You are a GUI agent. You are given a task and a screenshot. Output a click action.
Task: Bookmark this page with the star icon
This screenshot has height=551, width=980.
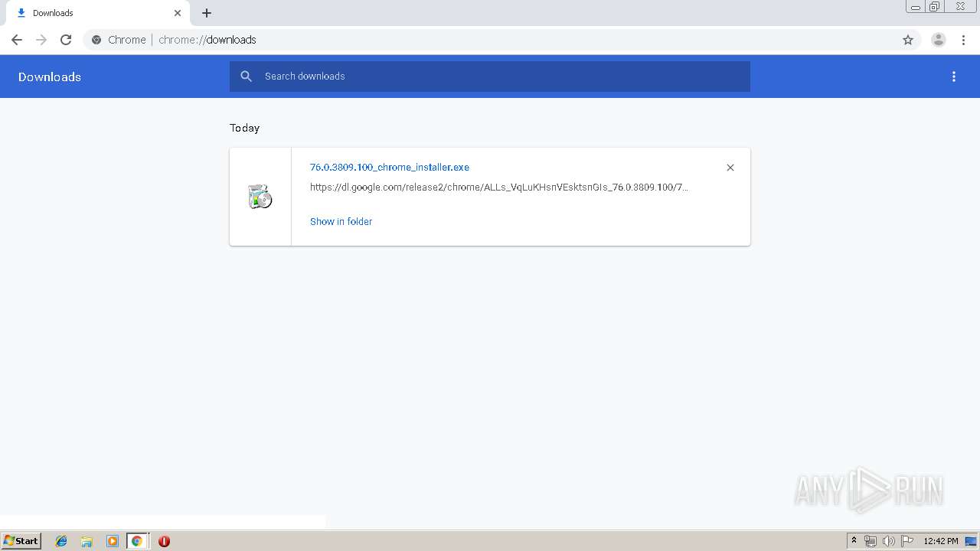click(908, 40)
